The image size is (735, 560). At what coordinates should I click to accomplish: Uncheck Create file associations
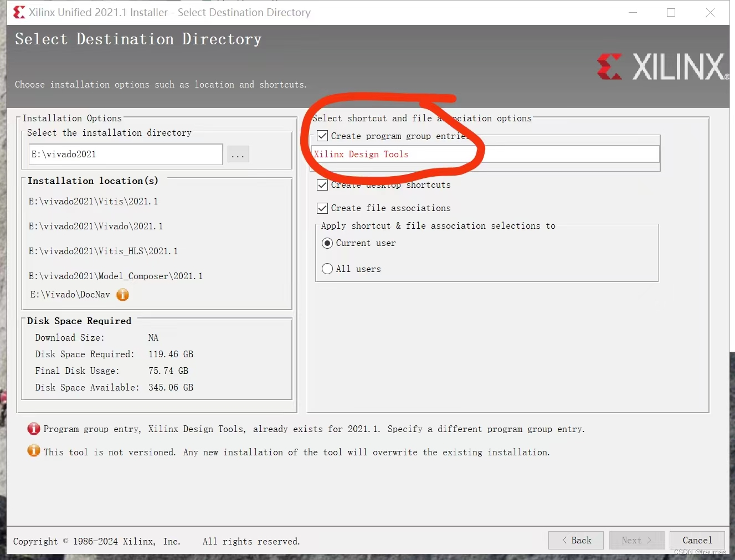pyautogui.click(x=322, y=208)
